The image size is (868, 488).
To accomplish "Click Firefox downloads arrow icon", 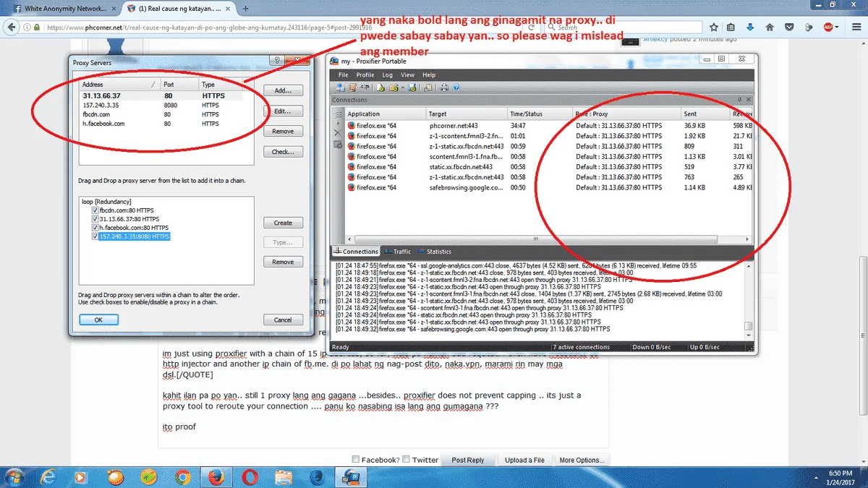I will pyautogui.click(x=750, y=27).
